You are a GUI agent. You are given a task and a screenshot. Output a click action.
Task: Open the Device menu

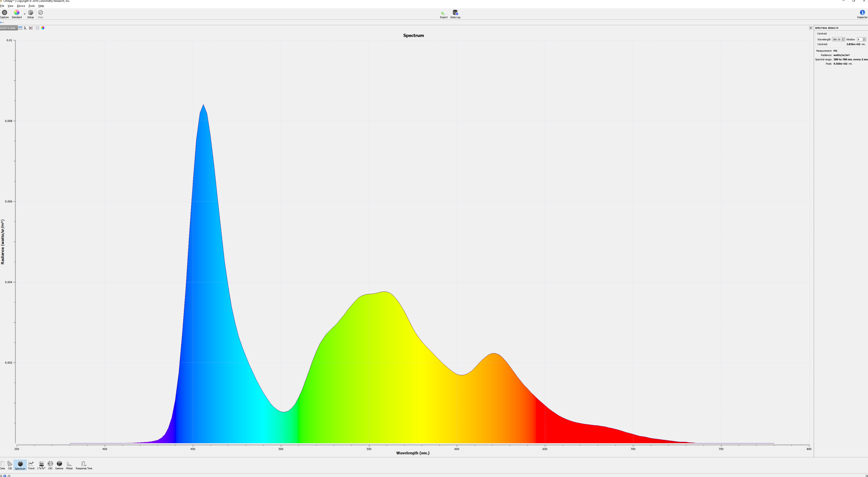(21, 6)
